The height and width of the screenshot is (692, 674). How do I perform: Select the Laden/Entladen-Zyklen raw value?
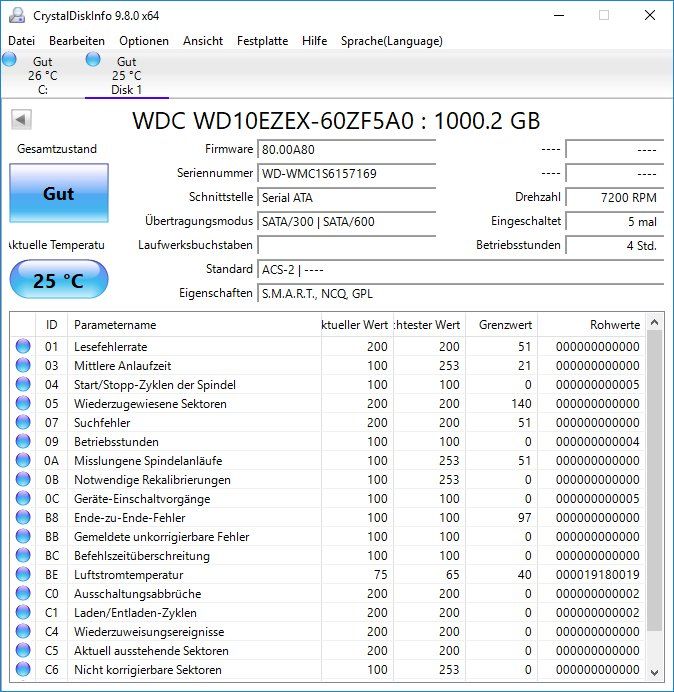pos(597,613)
